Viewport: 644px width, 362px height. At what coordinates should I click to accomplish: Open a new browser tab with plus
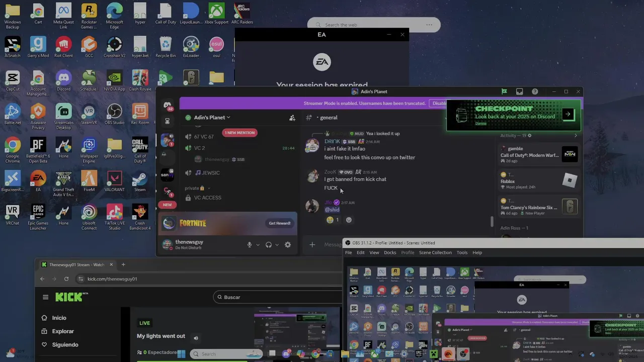123,264
